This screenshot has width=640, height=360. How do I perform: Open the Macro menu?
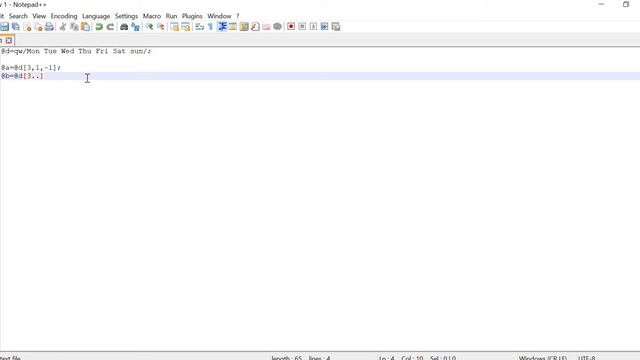click(152, 16)
